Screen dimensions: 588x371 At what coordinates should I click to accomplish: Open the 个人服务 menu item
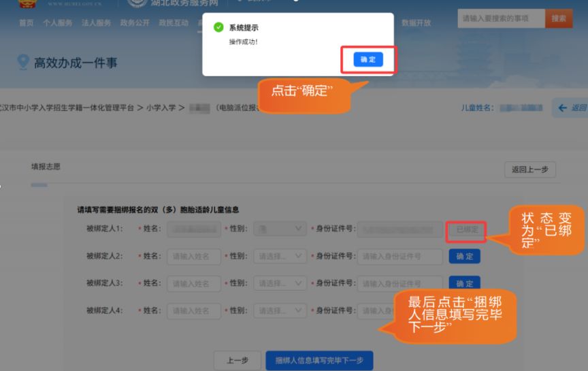click(x=58, y=23)
